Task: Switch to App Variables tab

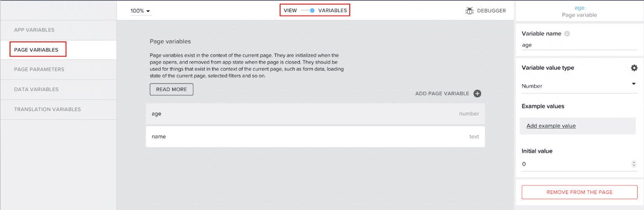Action: (x=34, y=30)
